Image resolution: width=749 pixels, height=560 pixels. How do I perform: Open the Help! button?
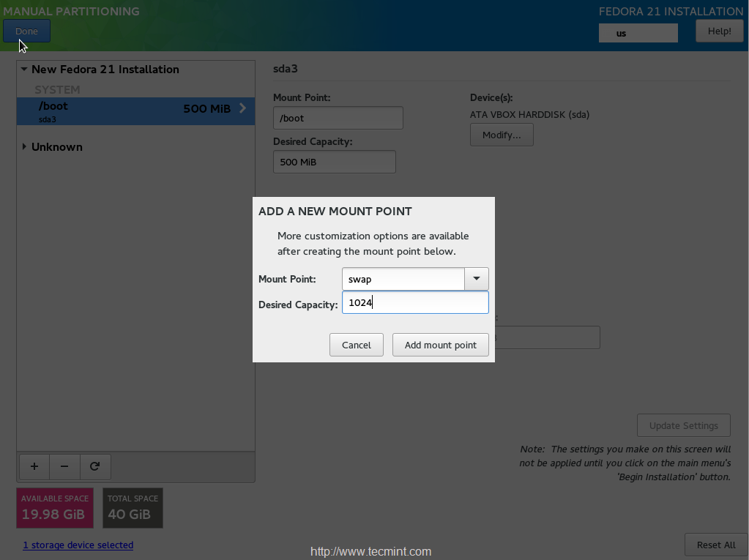coord(720,31)
